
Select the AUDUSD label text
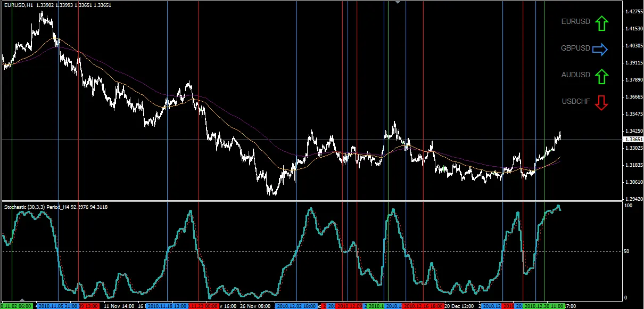(575, 75)
